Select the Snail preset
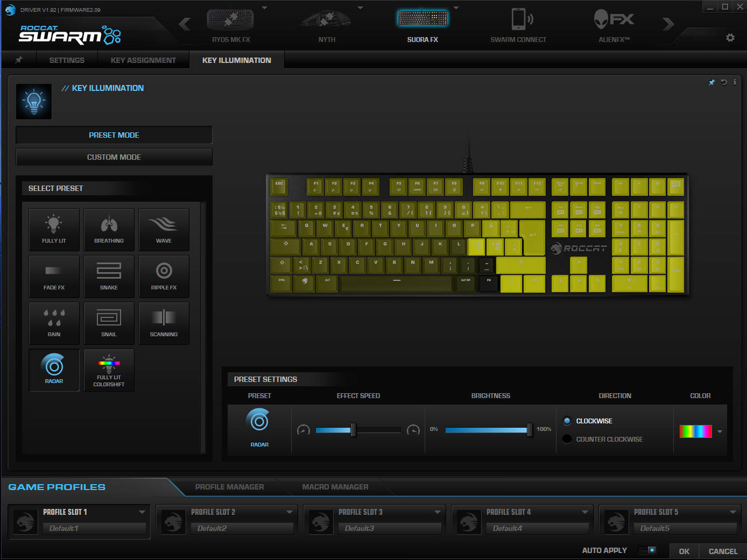This screenshot has width=747, height=560. click(x=109, y=323)
